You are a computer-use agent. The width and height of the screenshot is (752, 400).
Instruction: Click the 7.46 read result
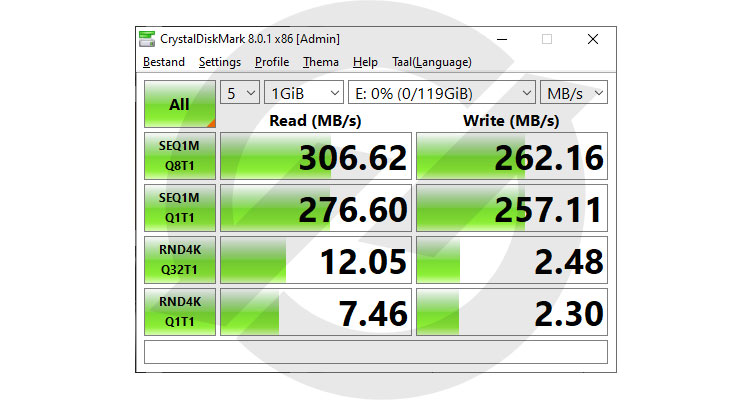tap(316, 312)
